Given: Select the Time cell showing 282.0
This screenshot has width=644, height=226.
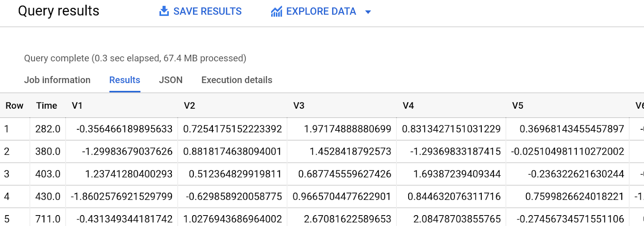Looking at the screenshot, I should (47, 129).
